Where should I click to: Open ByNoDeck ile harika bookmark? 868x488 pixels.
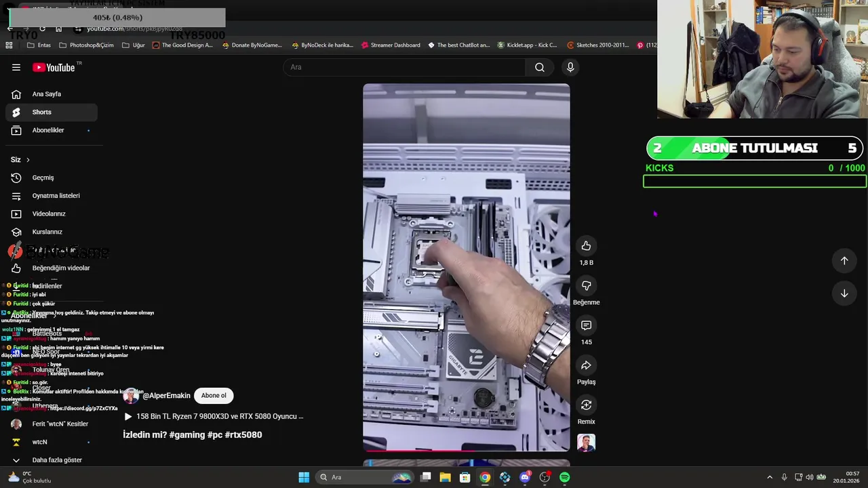point(322,45)
